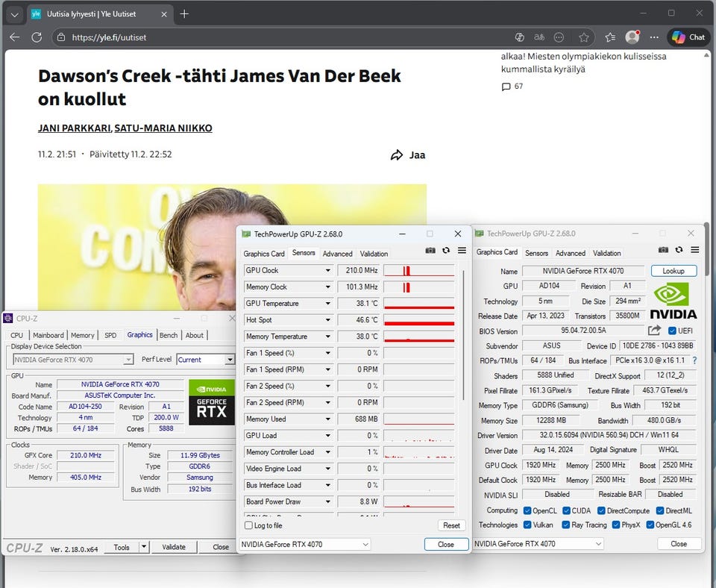This screenshot has height=588, width=716.
Task: Click the BIOS export share icon
Action: [654, 331]
